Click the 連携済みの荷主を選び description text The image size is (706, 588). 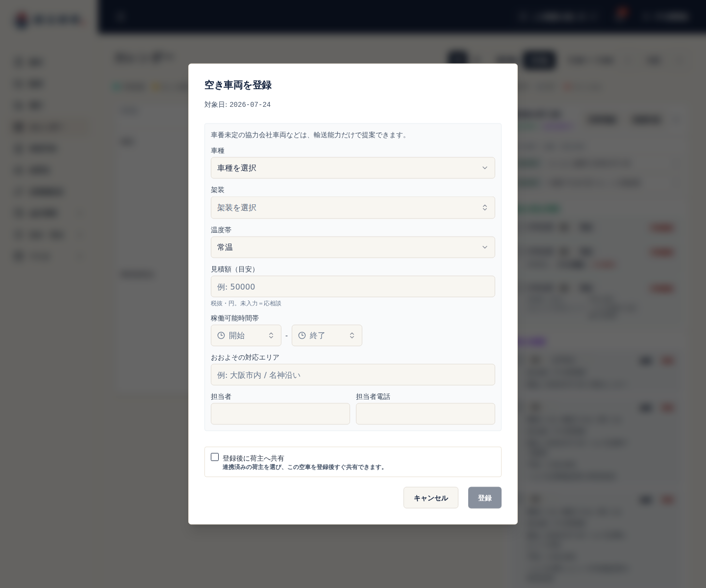[x=304, y=467]
